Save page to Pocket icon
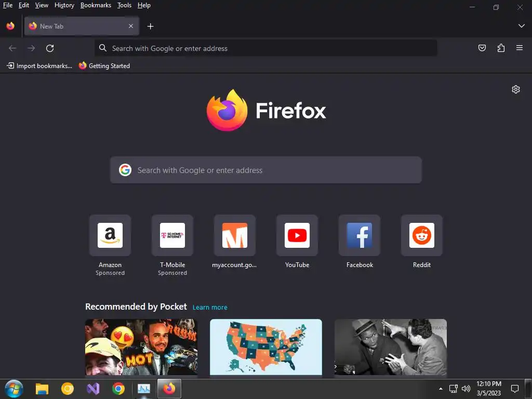The height and width of the screenshot is (399, 532). point(482,48)
